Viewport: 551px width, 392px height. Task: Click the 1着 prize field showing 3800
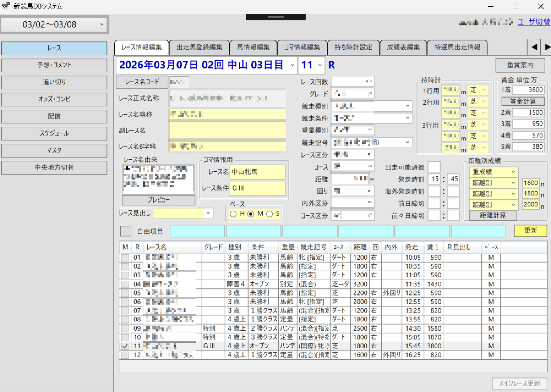(528, 90)
